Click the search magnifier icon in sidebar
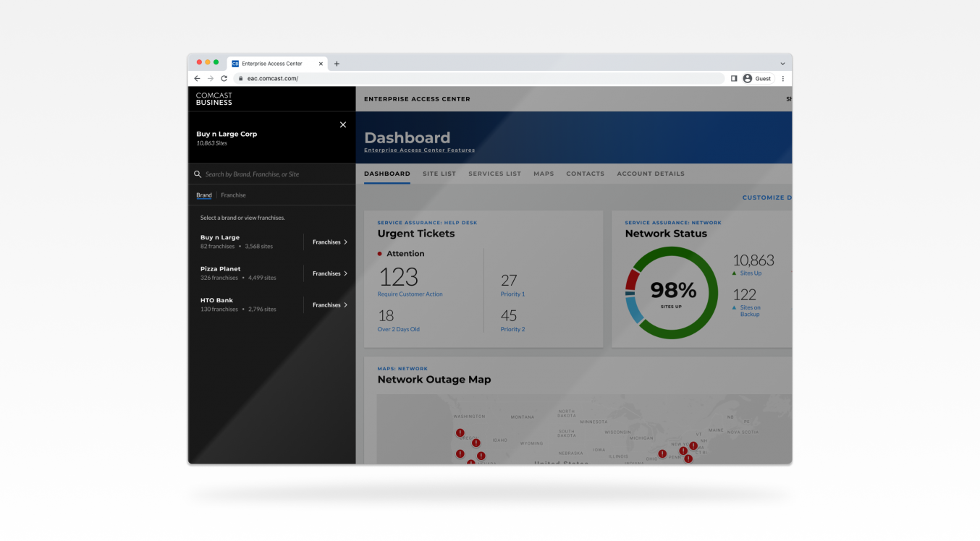This screenshot has width=980, height=541. 198,174
